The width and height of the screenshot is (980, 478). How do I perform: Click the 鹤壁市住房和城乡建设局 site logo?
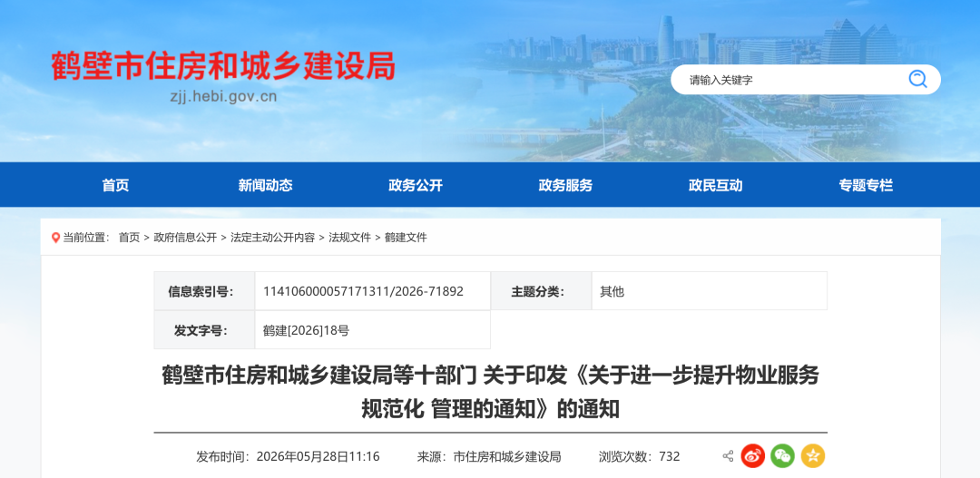pyautogui.click(x=224, y=65)
